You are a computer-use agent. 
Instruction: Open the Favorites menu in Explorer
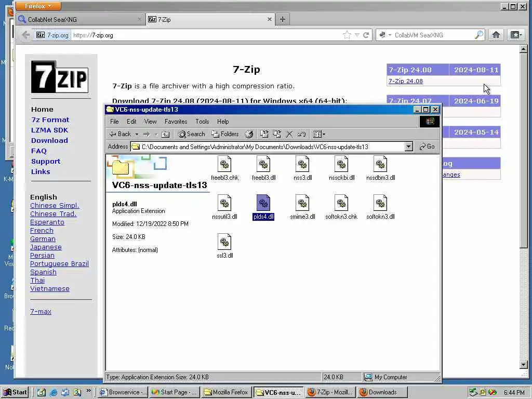[176, 122]
